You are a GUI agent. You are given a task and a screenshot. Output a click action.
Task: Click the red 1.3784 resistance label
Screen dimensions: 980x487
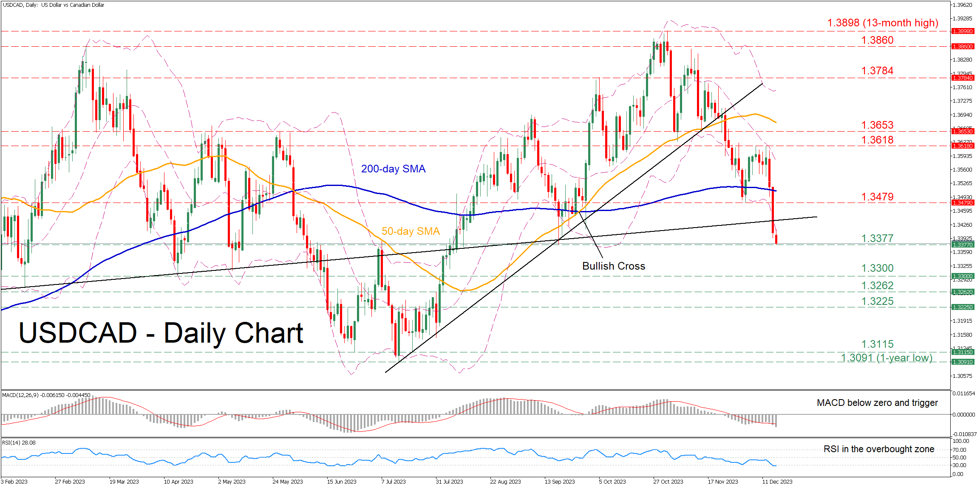pyautogui.click(x=877, y=71)
